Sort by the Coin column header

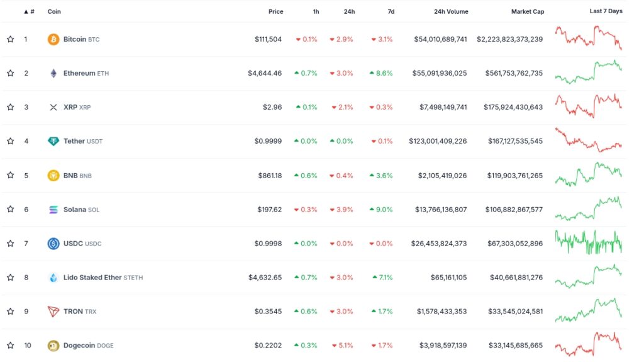54,11
